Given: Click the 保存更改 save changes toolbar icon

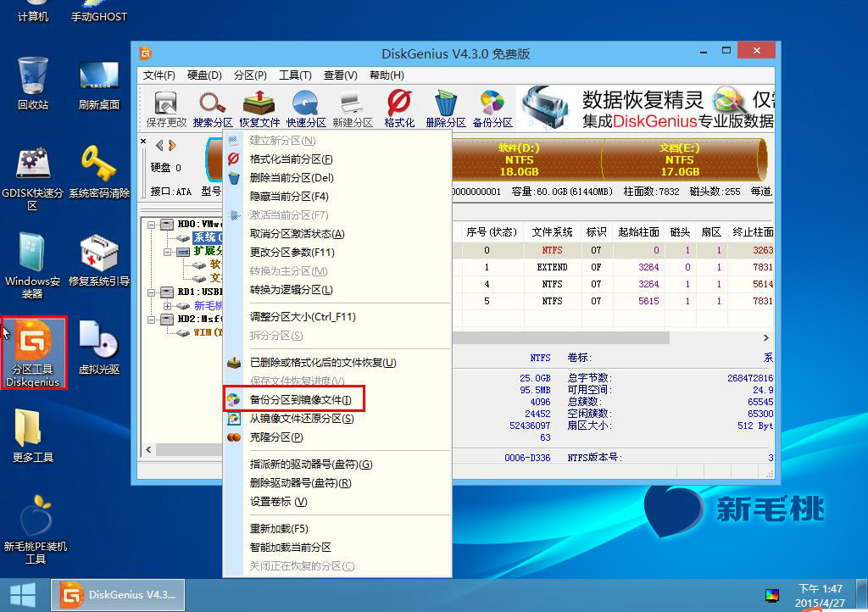Looking at the screenshot, I should (x=166, y=108).
